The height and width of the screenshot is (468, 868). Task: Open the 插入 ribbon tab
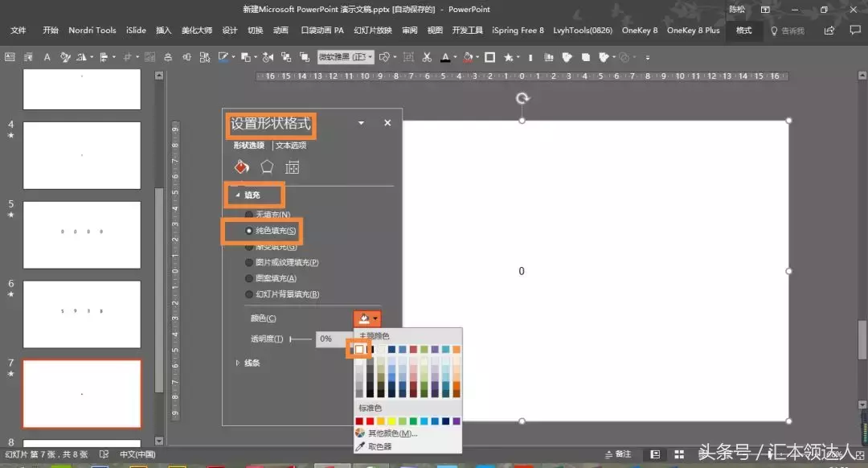[163, 31]
